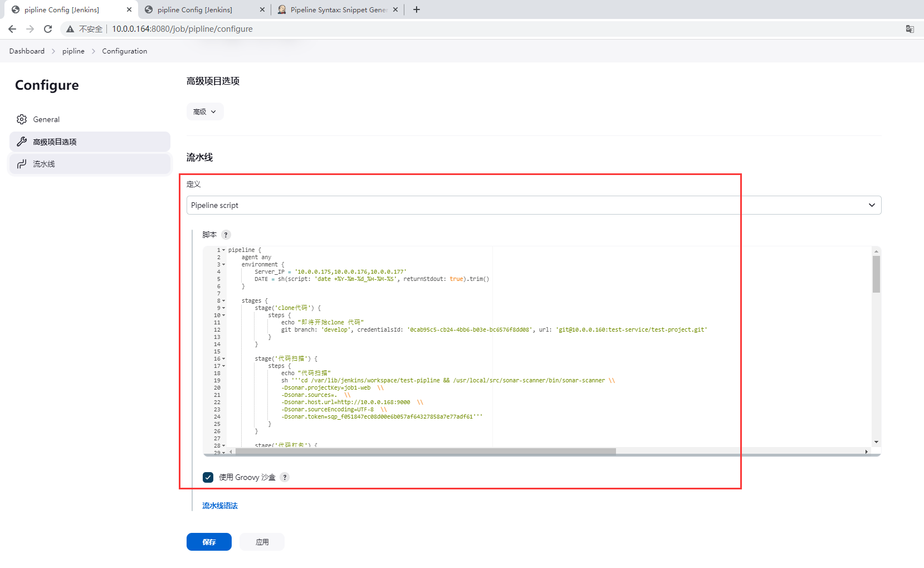Click the editor horizontal scrollbar thumb
Image resolution: width=924 pixels, height=568 pixels.
pyautogui.click(x=426, y=452)
